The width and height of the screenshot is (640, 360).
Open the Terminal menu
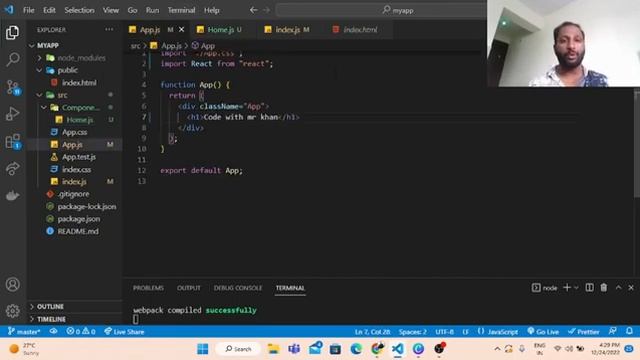point(181,10)
